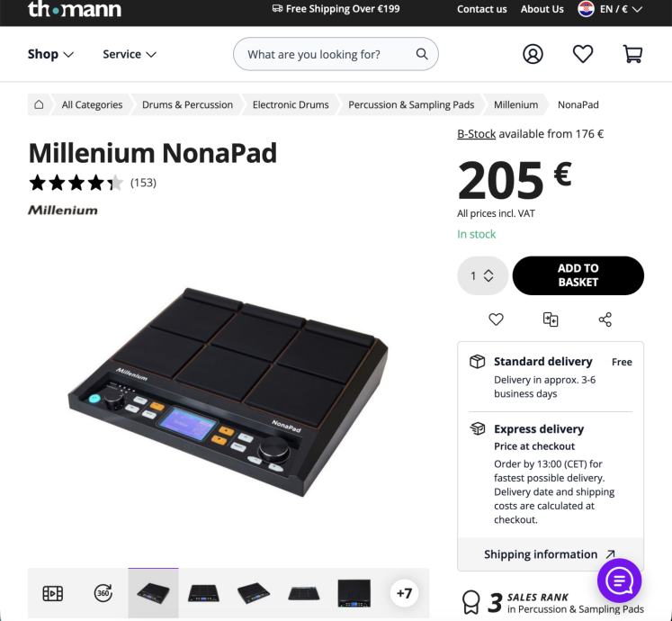This screenshot has width=672, height=621.
Task: Open the live chat bubble
Action: pyautogui.click(x=619, y=581)
